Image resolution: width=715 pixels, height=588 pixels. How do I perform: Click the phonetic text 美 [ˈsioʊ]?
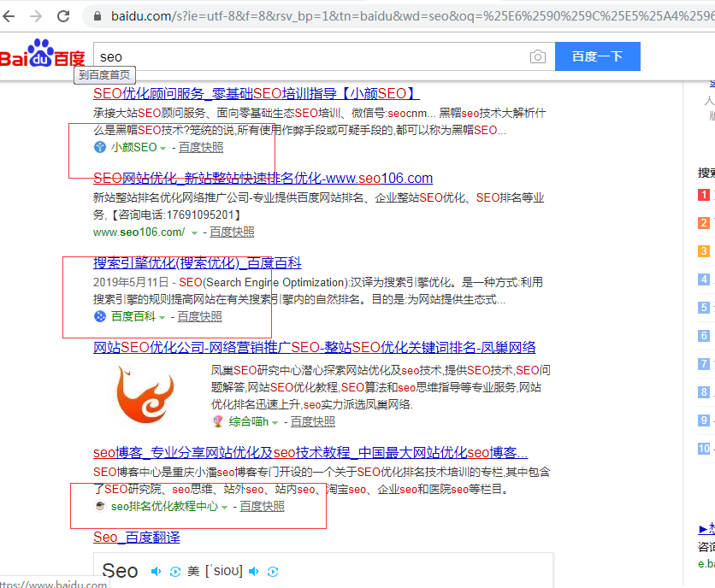tap(216, 571)
